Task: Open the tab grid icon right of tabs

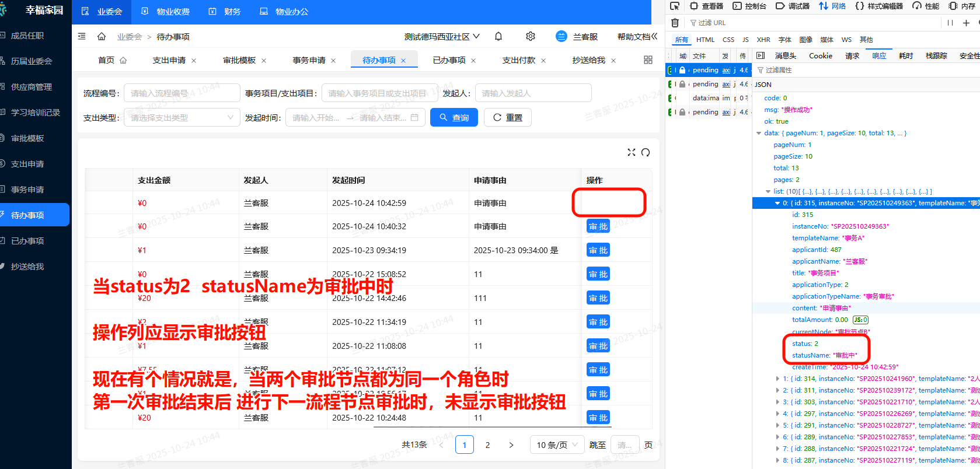Action: tap(648, 60)
